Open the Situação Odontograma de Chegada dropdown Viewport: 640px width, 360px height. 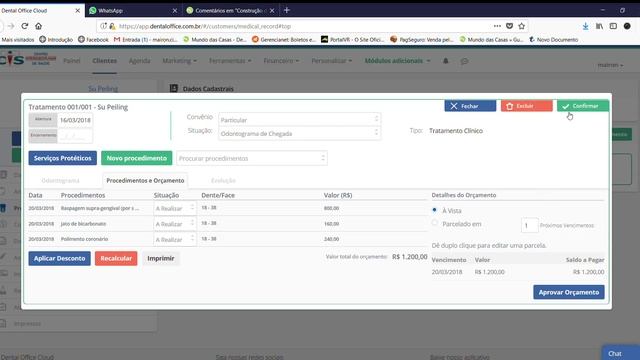pyautogui.click(x=300, y=133)
